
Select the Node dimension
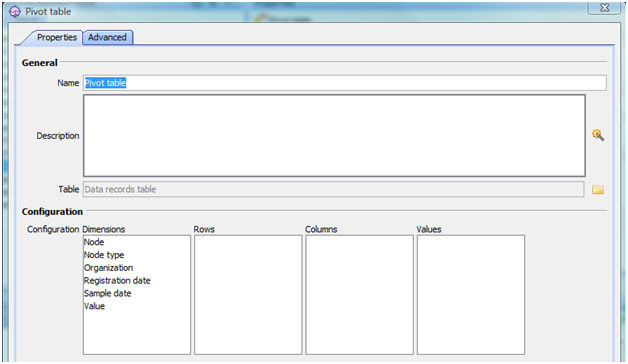click(x=94, y=242)
